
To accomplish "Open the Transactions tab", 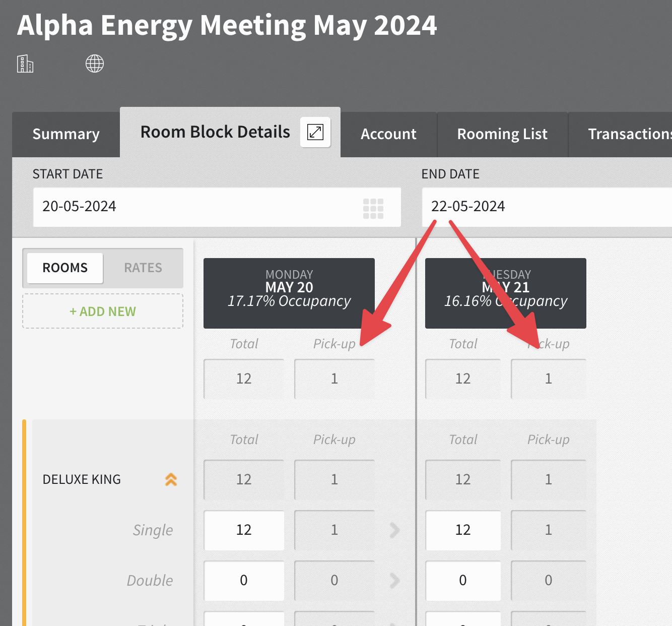I will coord(629,134).
